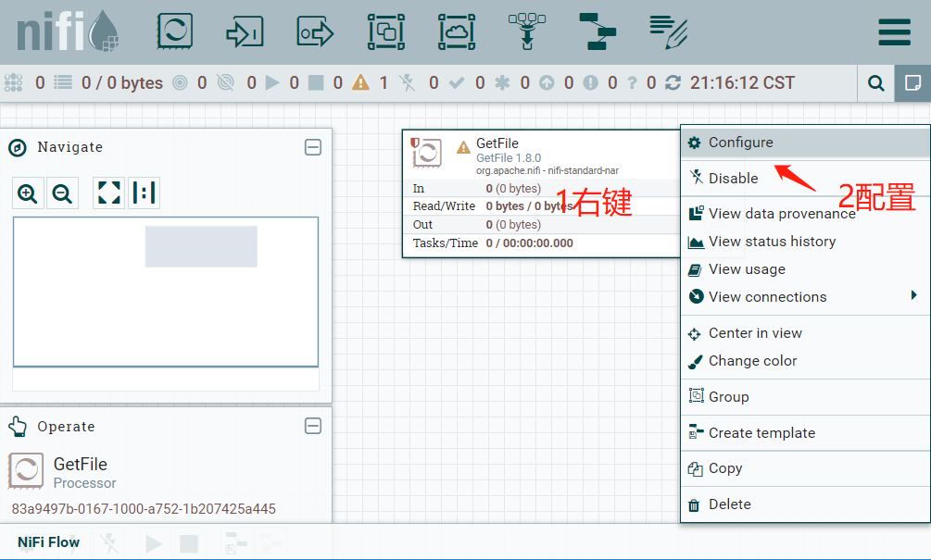Image resolution: width=931 pixels, height=560 pixels.
Task: Select View status history menu entry
Action: tap(806, 242)
